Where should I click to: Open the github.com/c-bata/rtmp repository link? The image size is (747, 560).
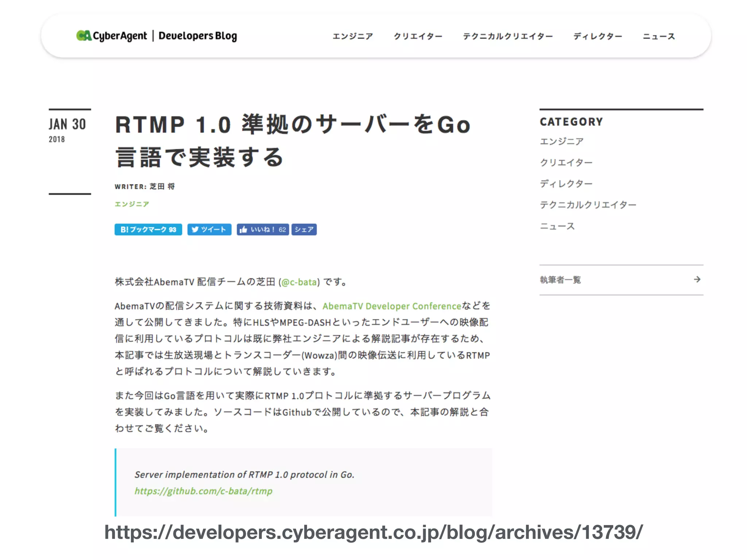coord(204,491)
